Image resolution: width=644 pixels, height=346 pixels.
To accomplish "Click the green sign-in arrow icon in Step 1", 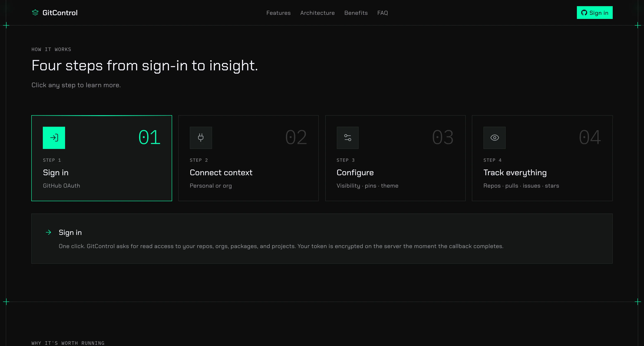I will coord(54,138).
